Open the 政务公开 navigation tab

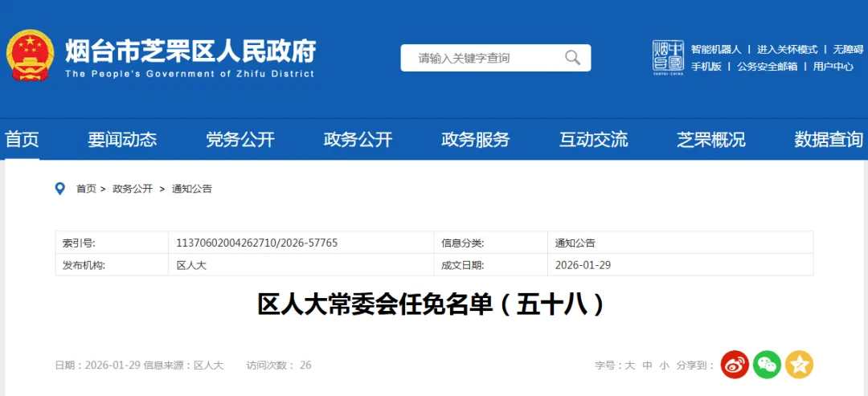[x=358, y=140]
